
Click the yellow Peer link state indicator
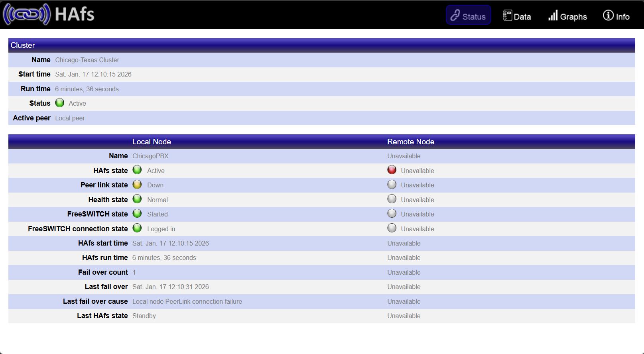(137, 185)
